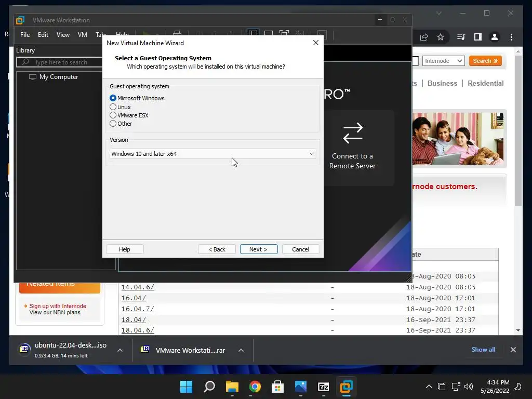Click the browser page vertical scrollbar
532x399 pixels.
pos(518,130)
